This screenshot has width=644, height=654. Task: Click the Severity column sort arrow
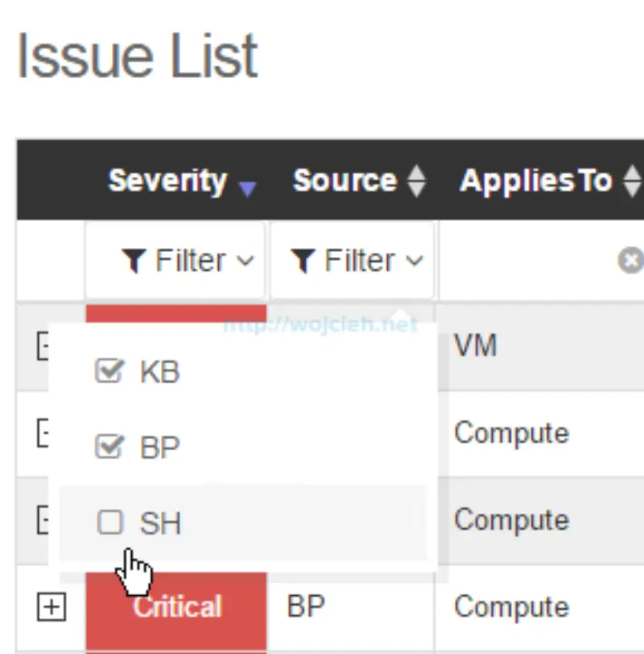pos(247,187)
